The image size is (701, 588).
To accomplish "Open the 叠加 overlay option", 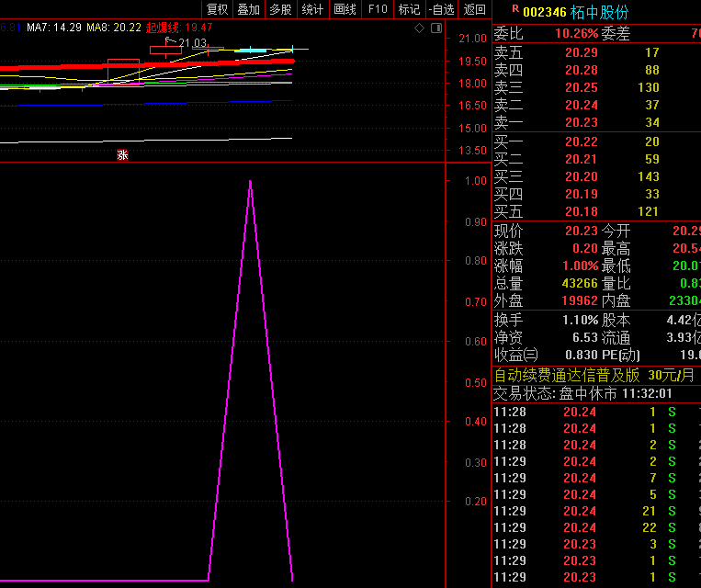I will click(x=248, y=9).
